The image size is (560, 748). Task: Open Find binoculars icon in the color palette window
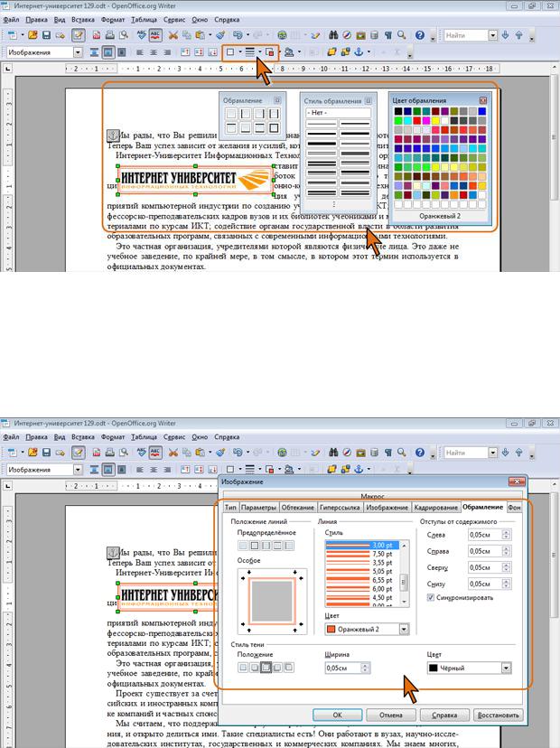333,35
